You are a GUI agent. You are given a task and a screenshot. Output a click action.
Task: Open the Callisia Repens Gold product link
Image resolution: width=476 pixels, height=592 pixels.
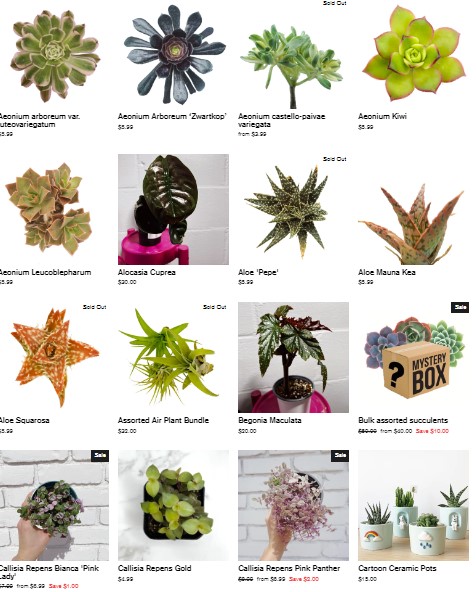pyautogui.click(x=154, y=568)
